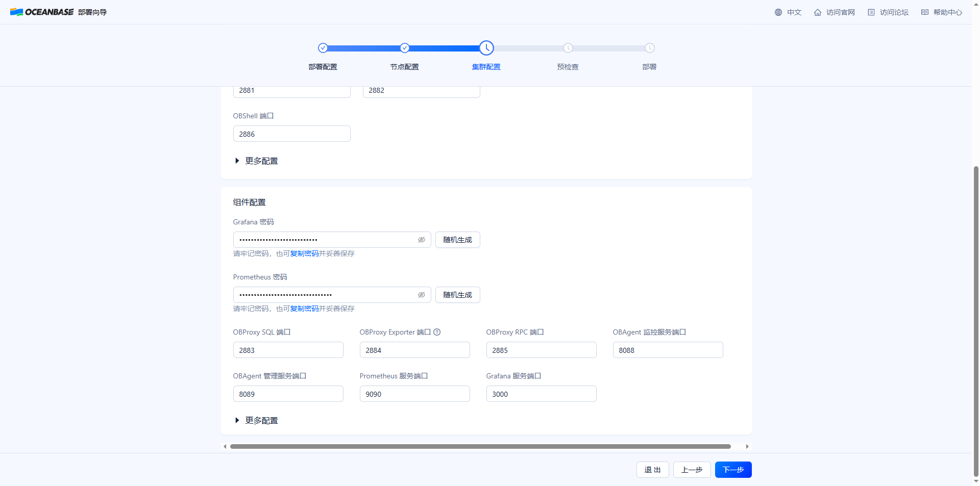
Task: Click the Prometheus 密码 label
Action: (260, 277)
